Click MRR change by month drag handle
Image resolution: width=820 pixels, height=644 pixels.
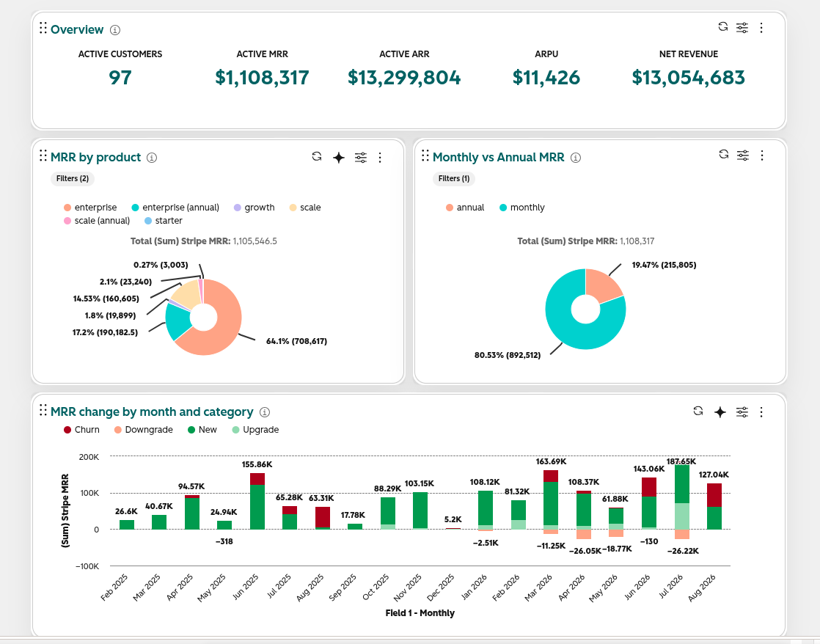coord(43,410)
